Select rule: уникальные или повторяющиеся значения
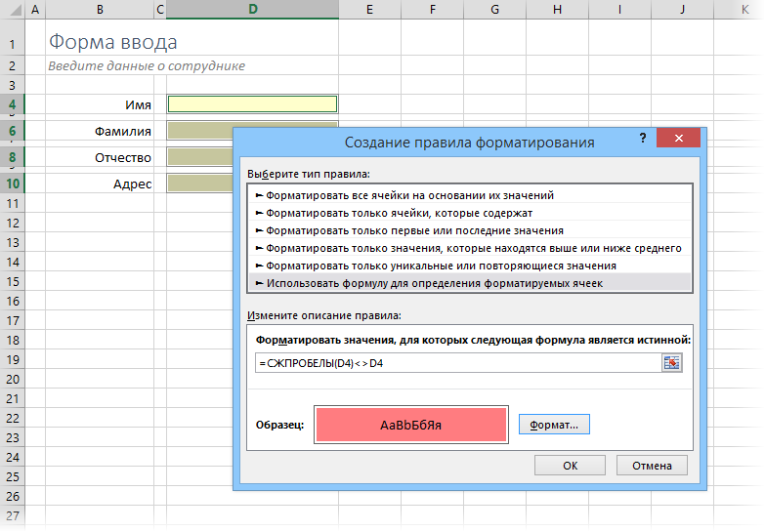This screenshot has height=532, width=765. coord(470,266)
